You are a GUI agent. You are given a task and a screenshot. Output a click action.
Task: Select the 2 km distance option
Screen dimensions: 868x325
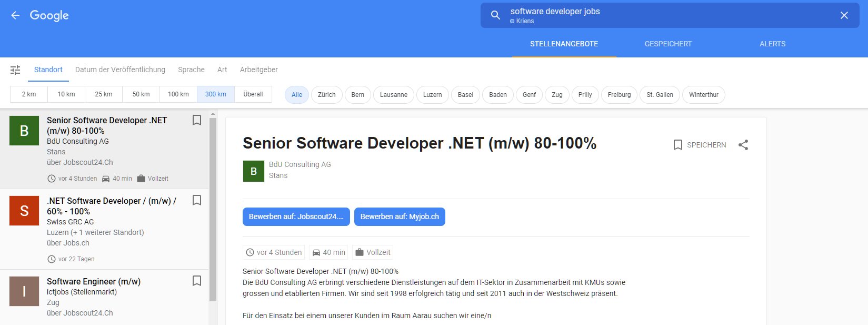[29, 94]
